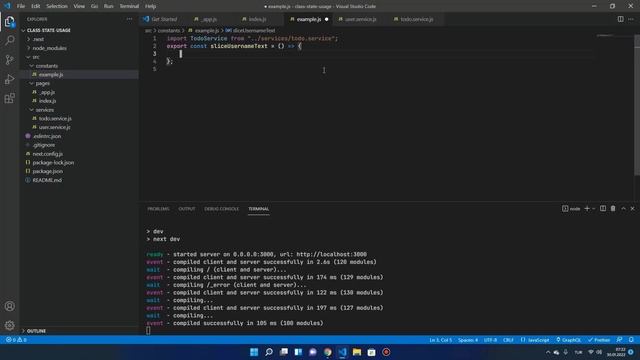Viewport: 640px width, 360px height.
Task: Switch to the Output panel tab
Action: click(x=187, y=209)
